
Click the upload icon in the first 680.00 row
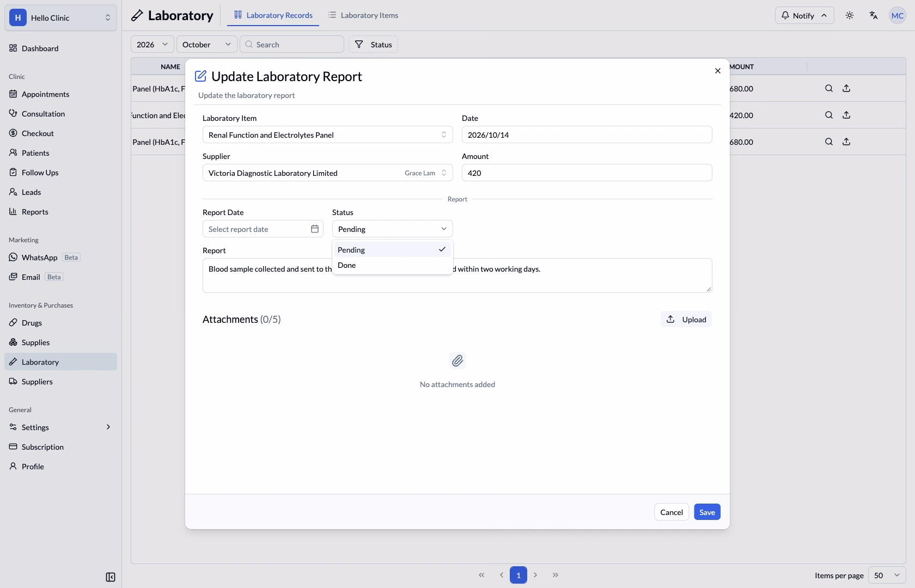click(846, 88)
